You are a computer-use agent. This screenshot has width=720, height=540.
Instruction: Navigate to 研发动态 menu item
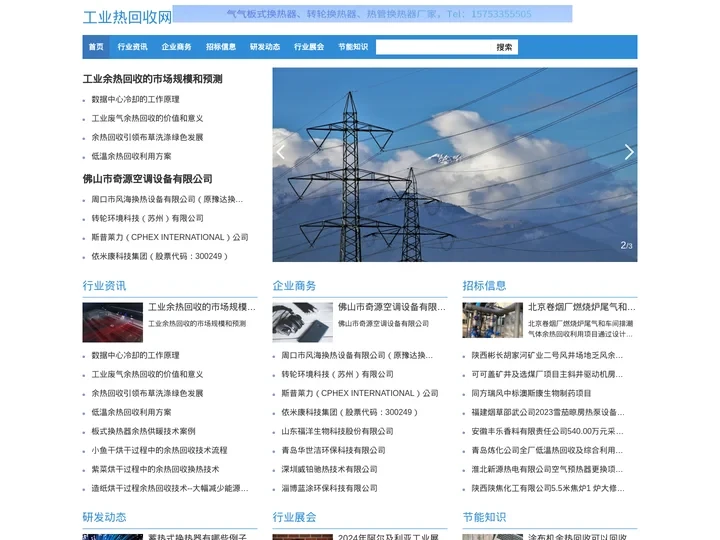pos(265,47)
